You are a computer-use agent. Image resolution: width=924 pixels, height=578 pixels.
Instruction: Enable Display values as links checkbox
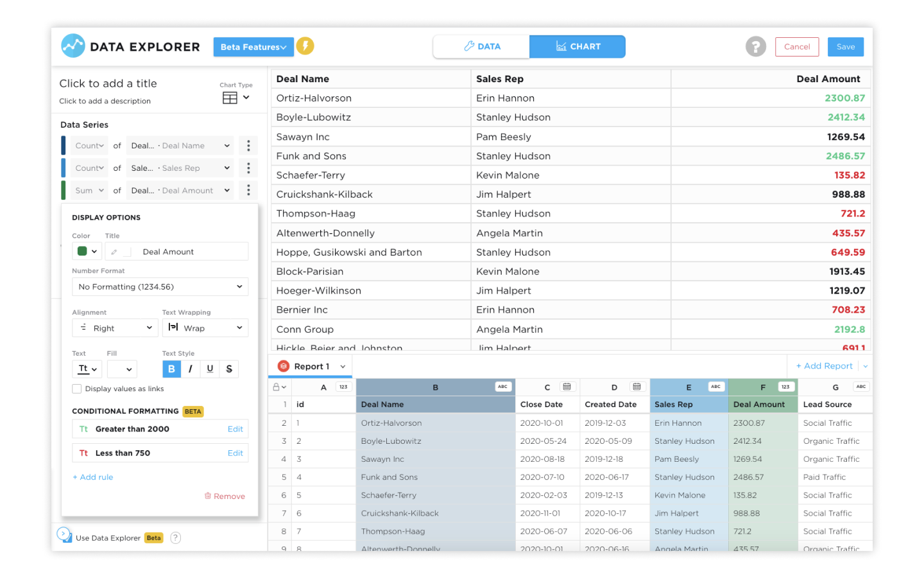click(x=77, y=389)
